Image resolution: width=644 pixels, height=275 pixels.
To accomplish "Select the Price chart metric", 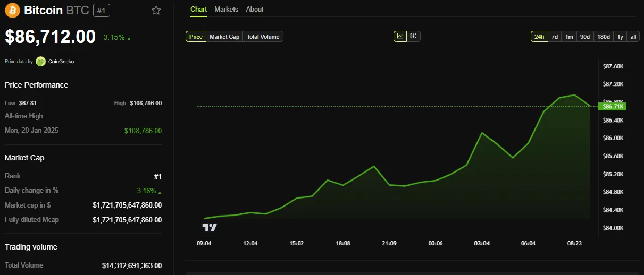I will [x=196, y=37].
